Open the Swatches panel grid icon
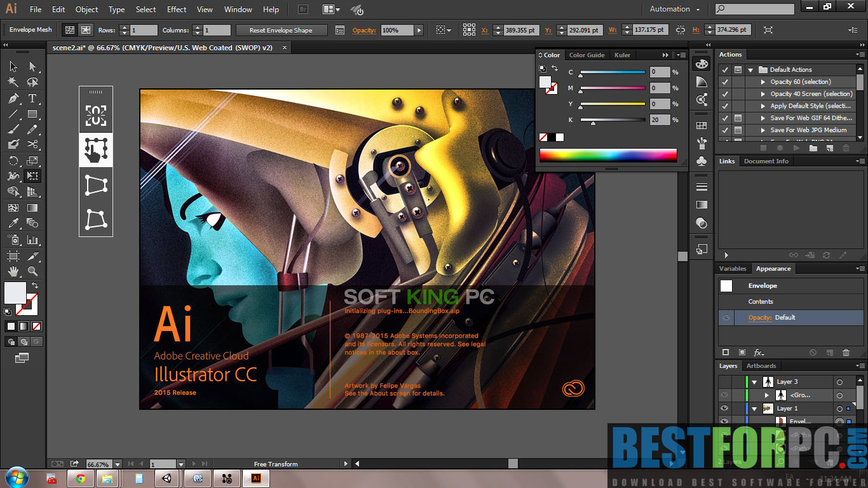The width and height of the screenshot is (868, 488). [x=702, y=126]
